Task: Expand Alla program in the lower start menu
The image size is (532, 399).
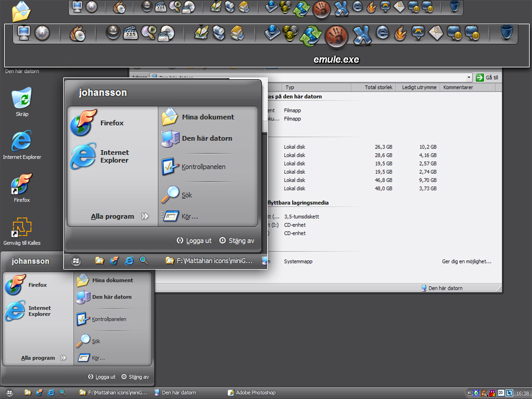Action: pos(38,358)
